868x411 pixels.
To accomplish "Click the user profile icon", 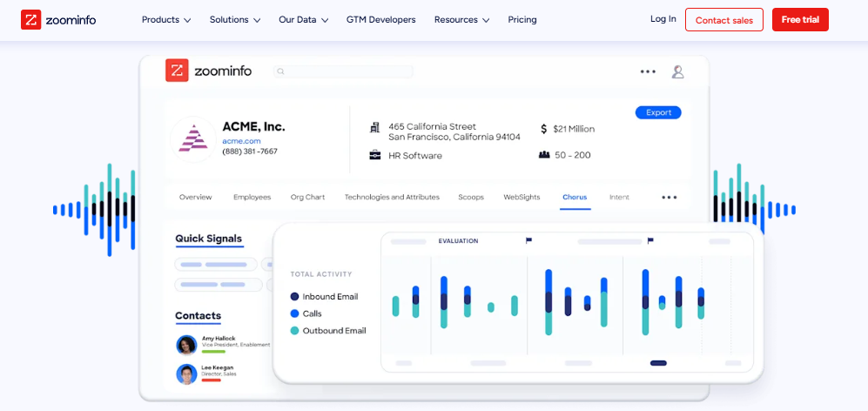I will (677, 71).
